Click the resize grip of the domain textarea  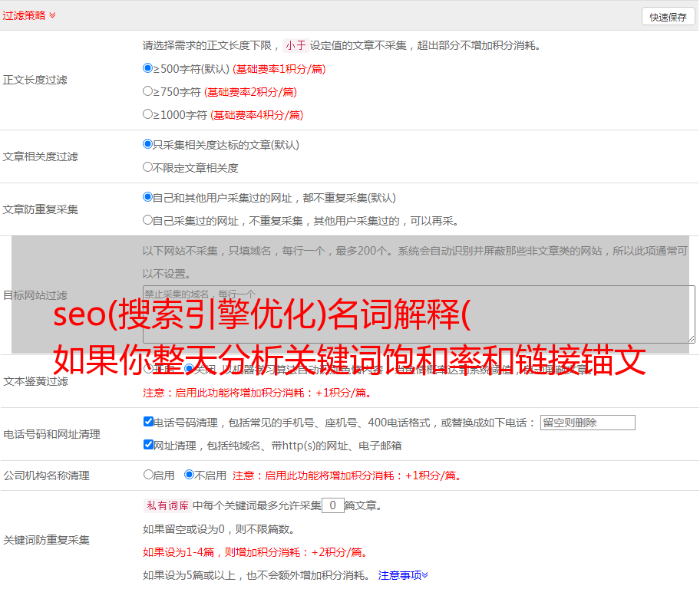click(x=691, y=339)
